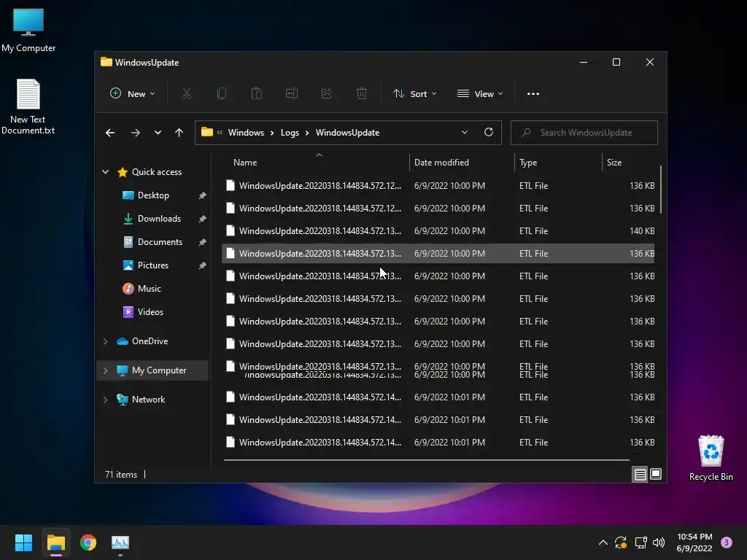
Task: Sort by the Name column header
Action: pyautogui.click(x=314, y=163)
